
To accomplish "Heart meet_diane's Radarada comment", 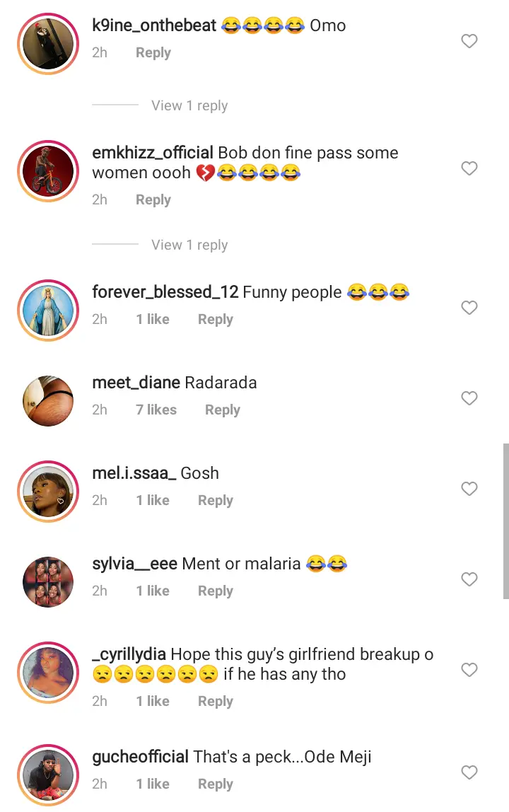I will point(469,398).
